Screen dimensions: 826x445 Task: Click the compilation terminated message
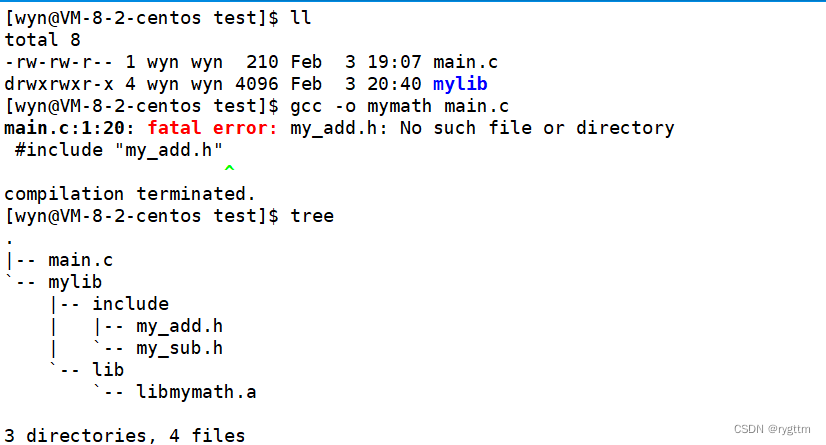130,194
